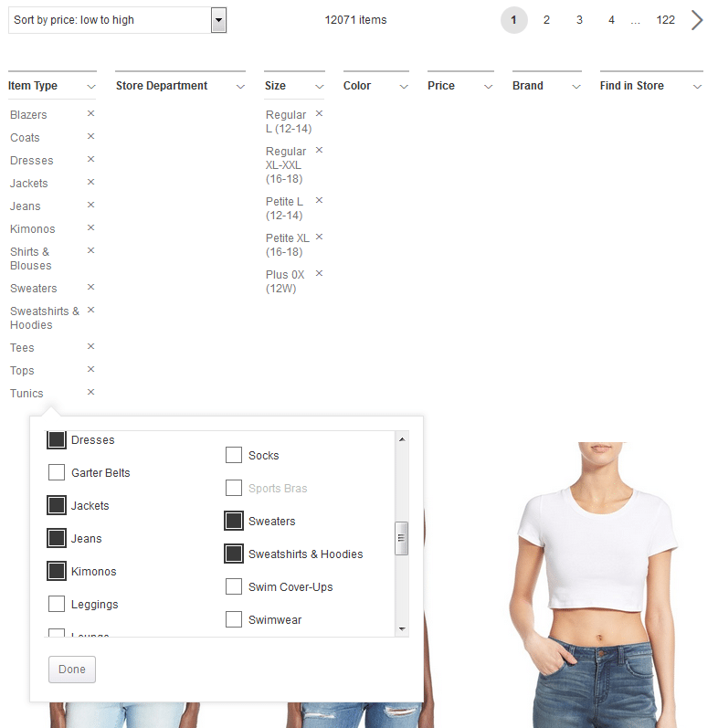Uncheck the Kimonos checkbox

point(57,571)
